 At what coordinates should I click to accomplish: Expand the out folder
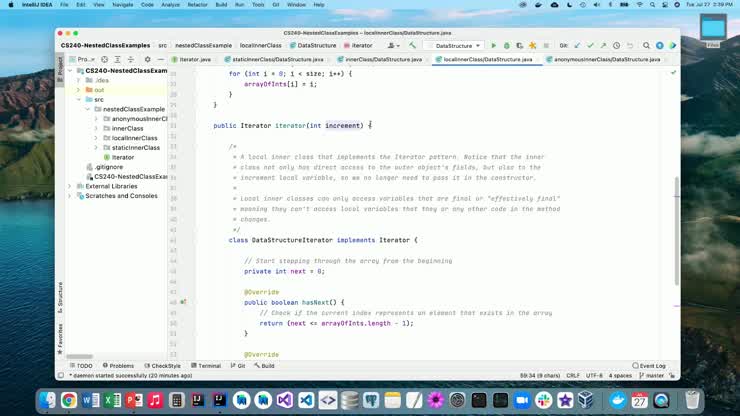(x=79, y=90)
